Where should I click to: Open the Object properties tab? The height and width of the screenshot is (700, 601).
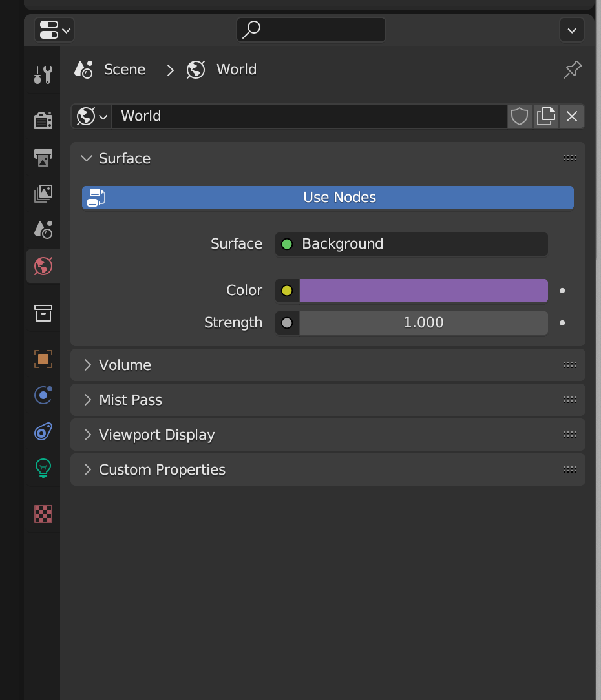(43, 359)
